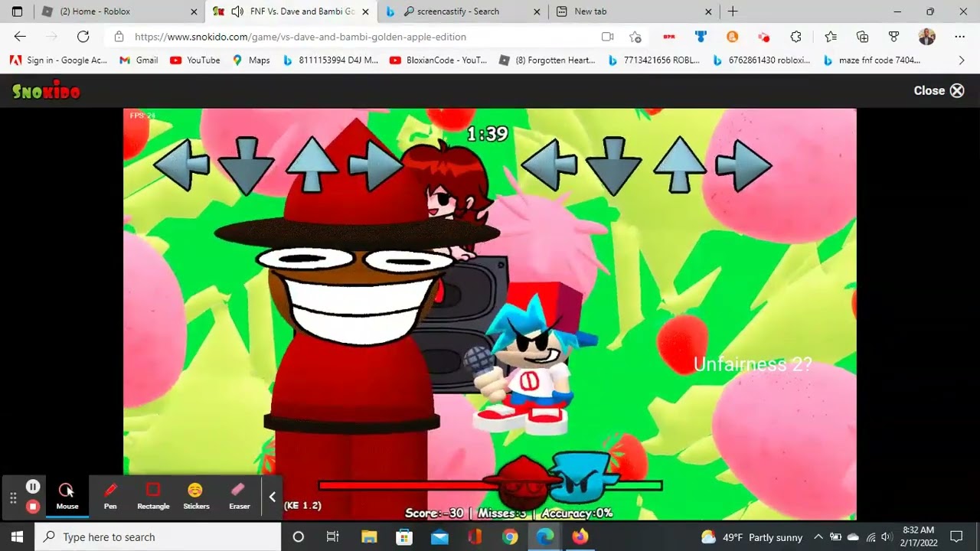Open the maze fnf code 7404... bookmark
980x551 pixels.
pos(871,60)
